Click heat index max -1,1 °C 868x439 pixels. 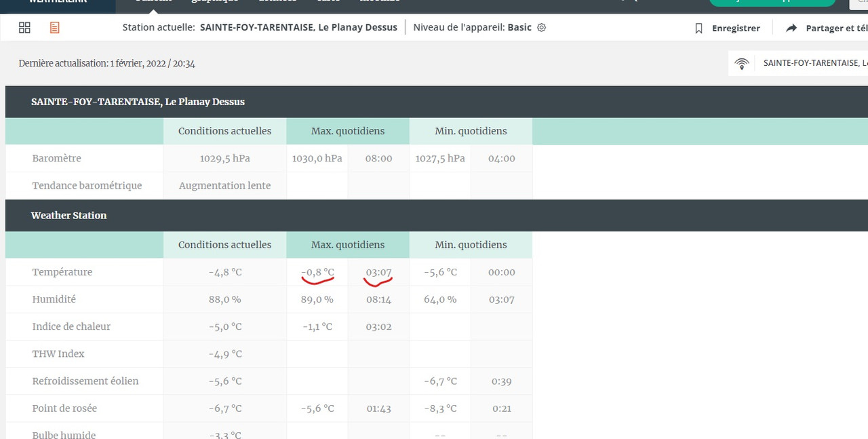[317, 326]
